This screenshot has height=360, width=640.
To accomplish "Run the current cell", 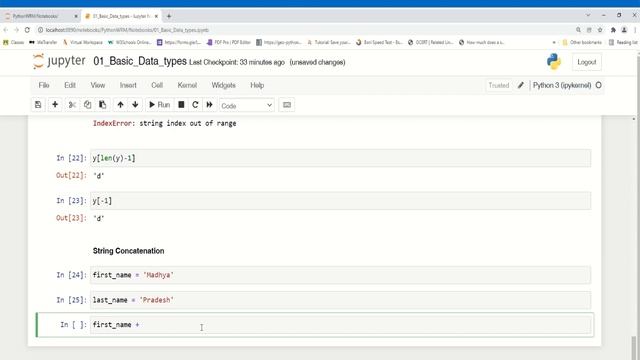I will 159,105.
